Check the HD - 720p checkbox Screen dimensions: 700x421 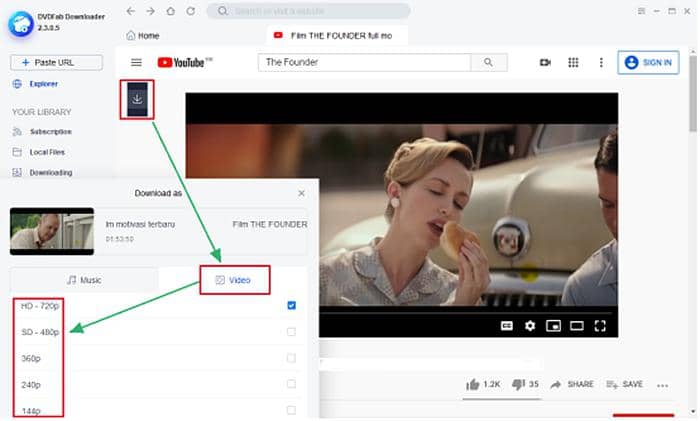[x=292, y=305]
